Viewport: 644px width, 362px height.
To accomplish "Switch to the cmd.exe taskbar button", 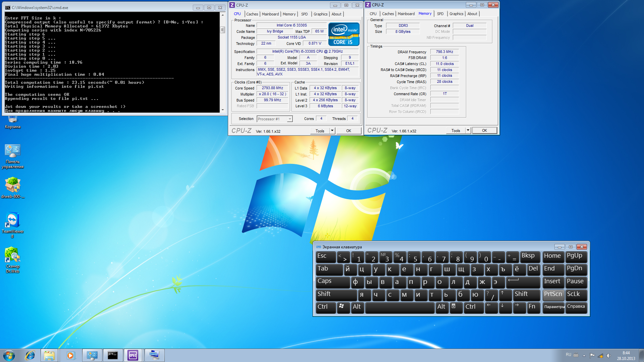I will pos(113,355).
